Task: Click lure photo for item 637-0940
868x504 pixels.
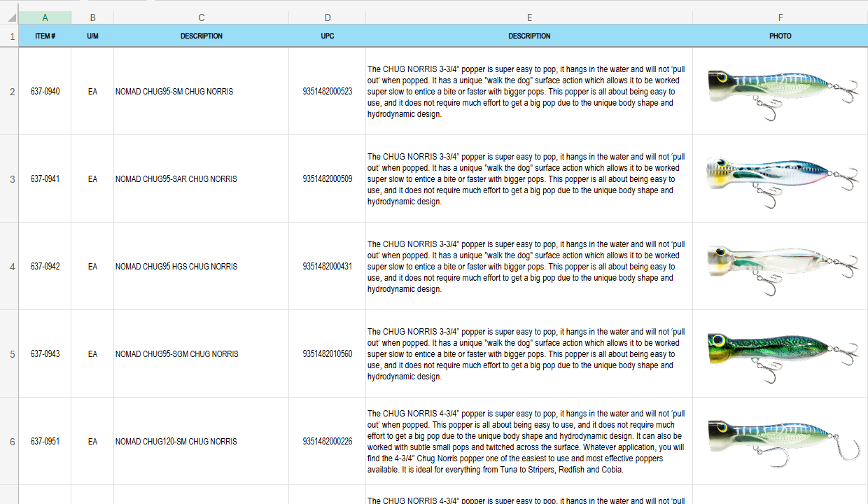Action: pyautogui.click(x=783, y=94)
